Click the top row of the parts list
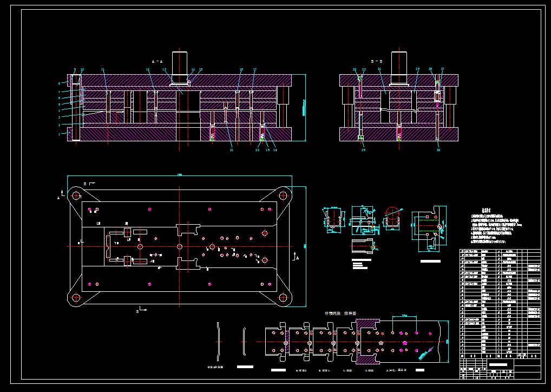Viewport: 551px width, 392px height. coord(500,251)
